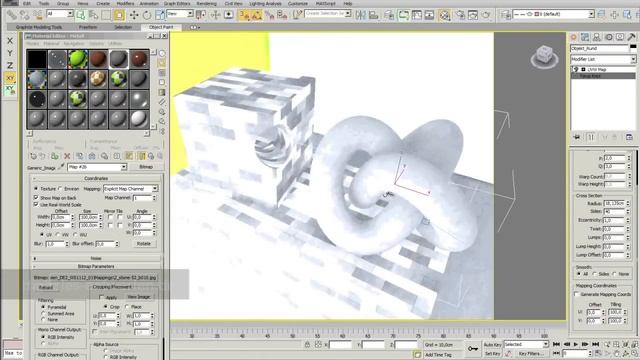Select Smooth Sides radio button
The height and width of the screenshot is (360, 640).
[595, 274]
